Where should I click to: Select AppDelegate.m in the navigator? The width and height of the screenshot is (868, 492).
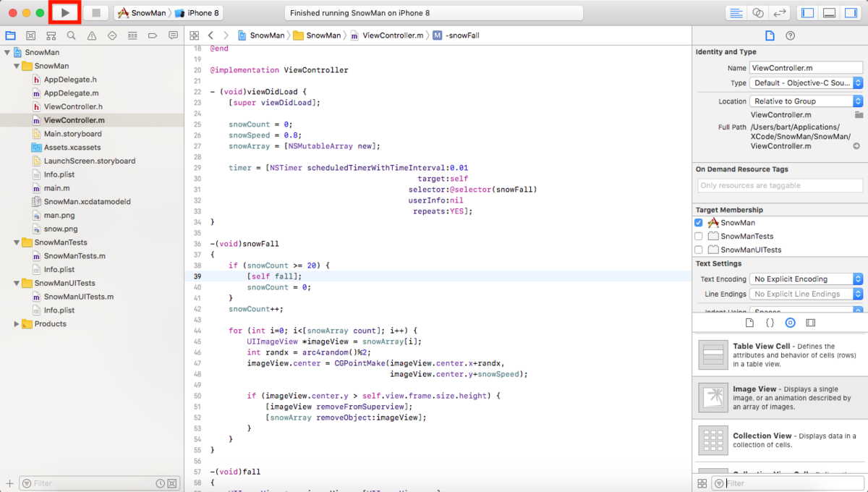[71, 93]
